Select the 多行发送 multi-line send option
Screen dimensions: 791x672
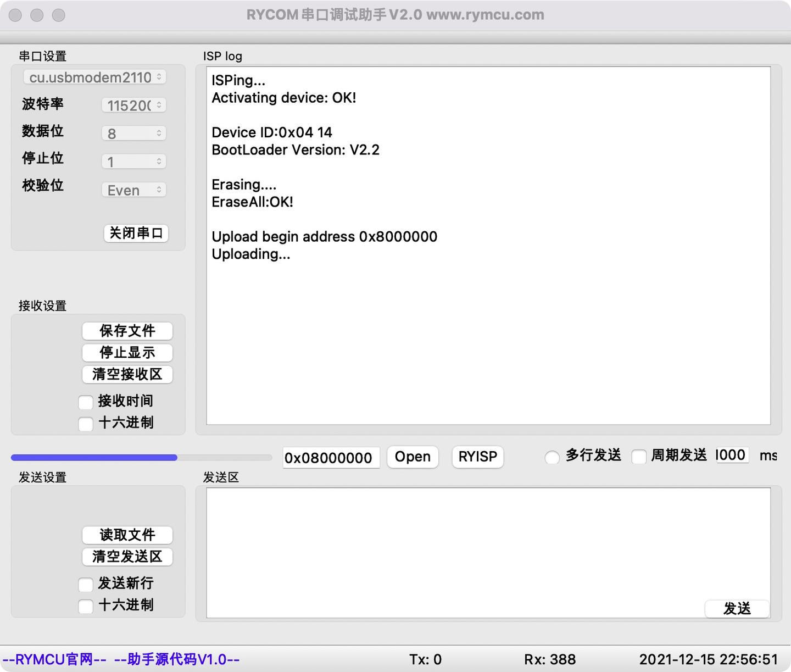pos(552,457)
